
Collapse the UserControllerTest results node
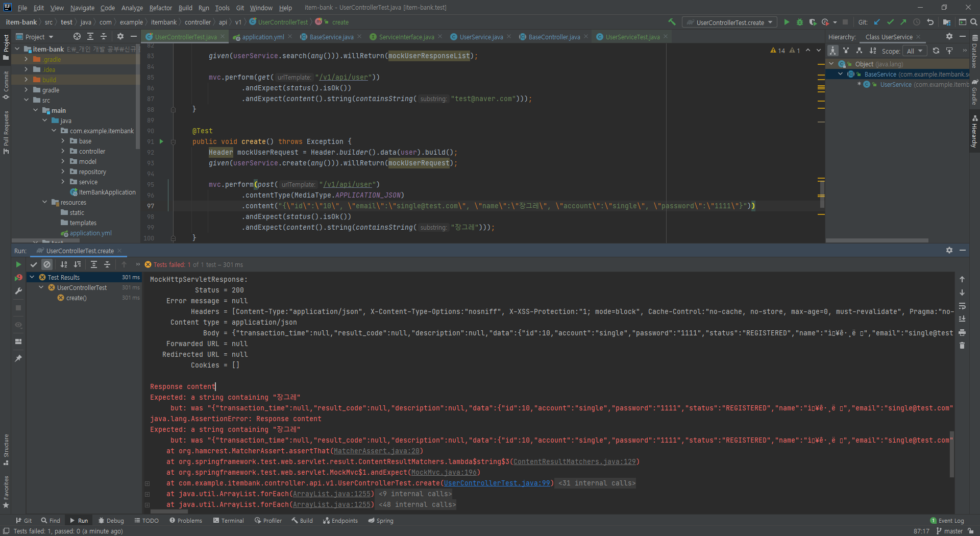coord(41,287)
